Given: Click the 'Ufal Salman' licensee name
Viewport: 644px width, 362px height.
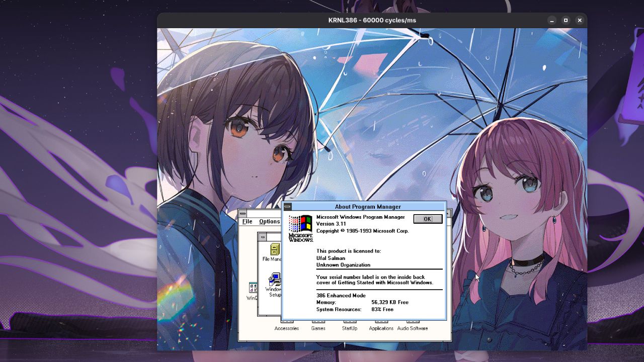Looking at the screenshot, I should (x=331, y=258).
